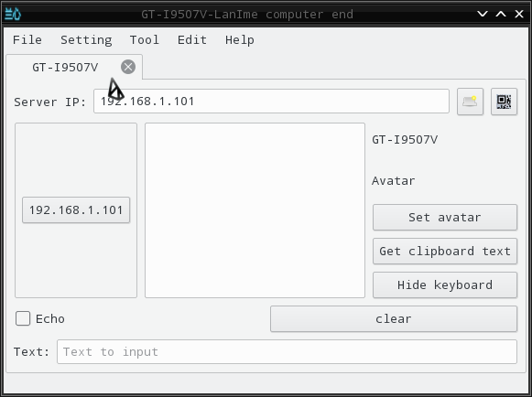Minimize the window using the title bar down-arrow
This screenshot has height=397, width=532.
pyautogui.click(x=483, y=14)
